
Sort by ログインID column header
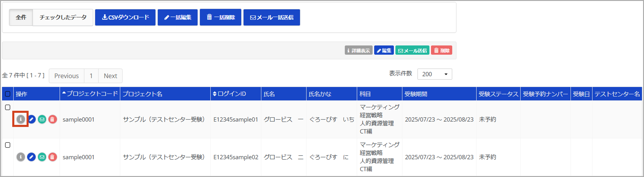pyautogui.click(x=236, y=94)
